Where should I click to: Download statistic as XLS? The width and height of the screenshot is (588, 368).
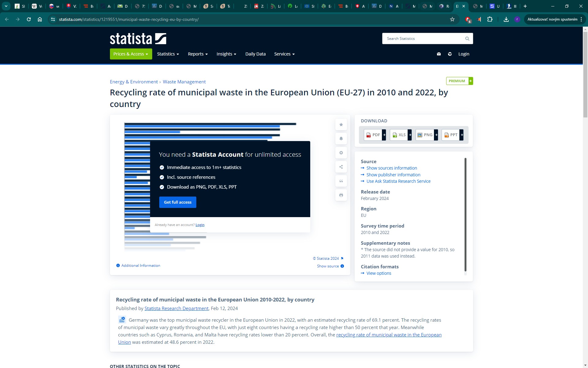401,135
